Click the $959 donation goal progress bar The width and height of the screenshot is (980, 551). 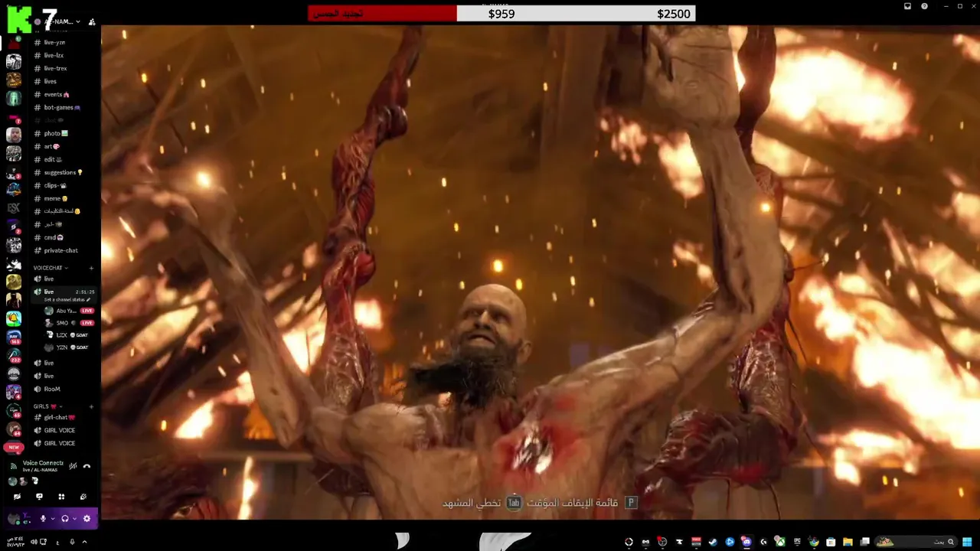501,13
